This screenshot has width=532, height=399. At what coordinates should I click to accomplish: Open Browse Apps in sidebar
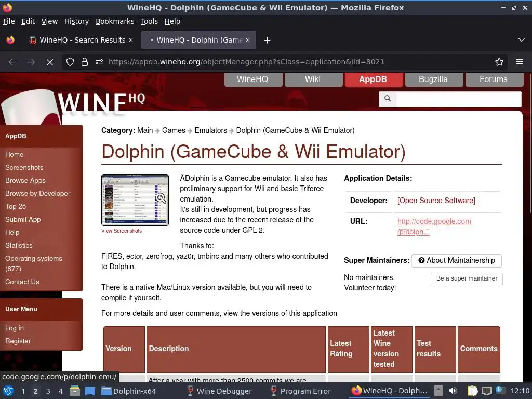[25, 180]
